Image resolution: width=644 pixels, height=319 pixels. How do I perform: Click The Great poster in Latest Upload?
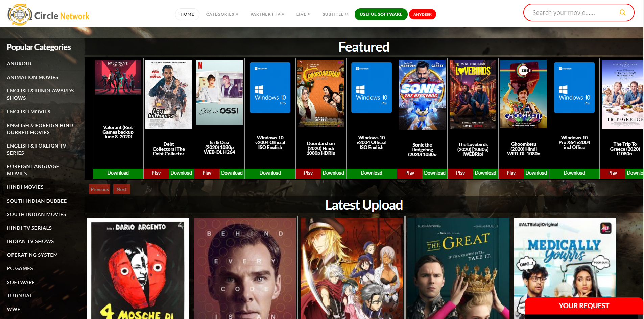[458, 268]
